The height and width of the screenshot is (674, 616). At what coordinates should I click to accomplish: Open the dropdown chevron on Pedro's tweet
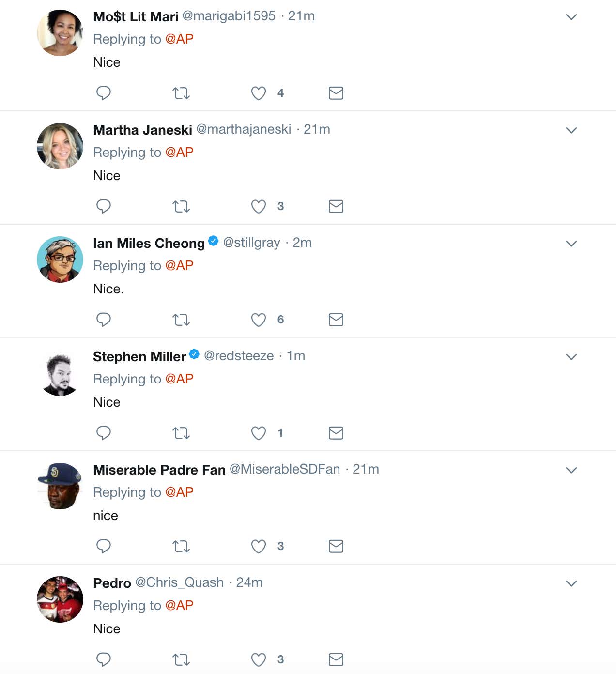tap(571, 583)
